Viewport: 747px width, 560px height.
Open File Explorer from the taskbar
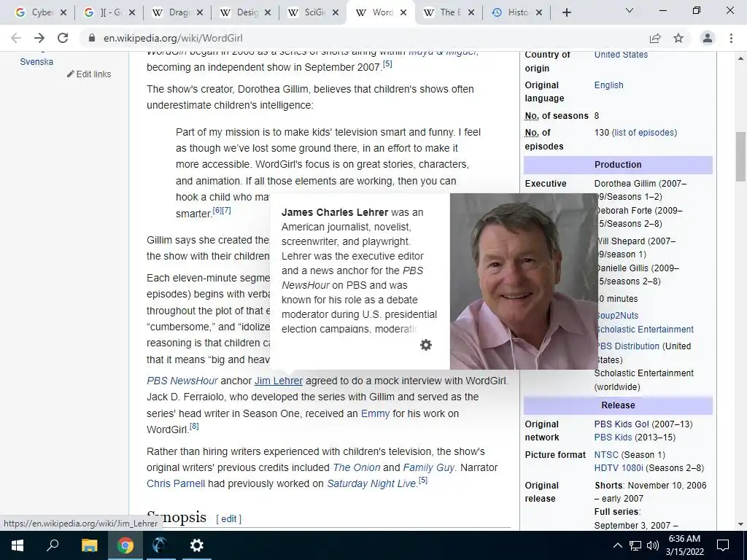click(x=89, y=545)
